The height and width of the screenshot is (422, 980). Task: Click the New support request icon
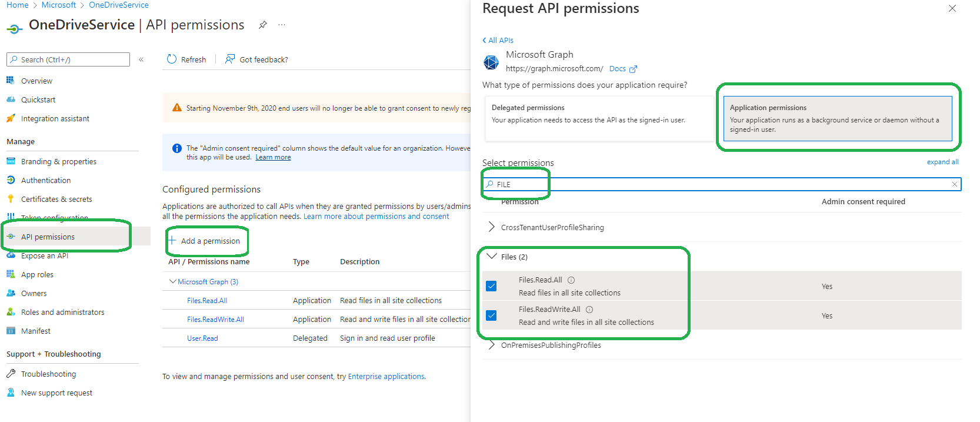(x=11, y=393)
